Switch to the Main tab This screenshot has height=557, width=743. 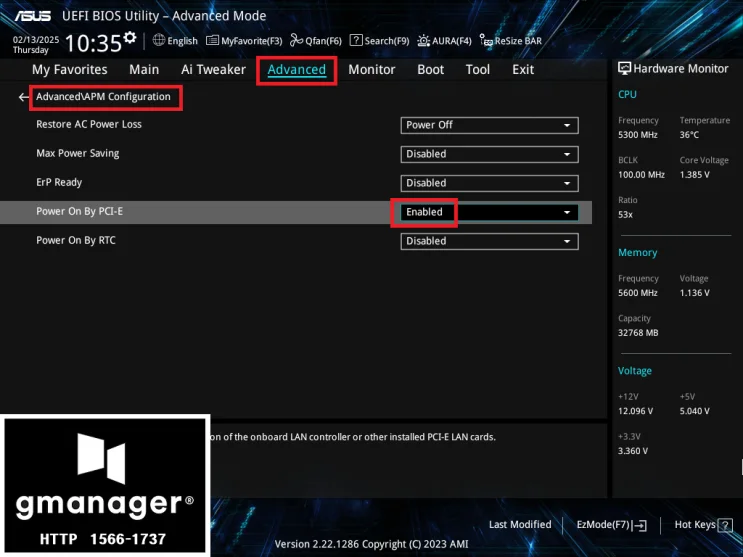click(x=144, y=70)
